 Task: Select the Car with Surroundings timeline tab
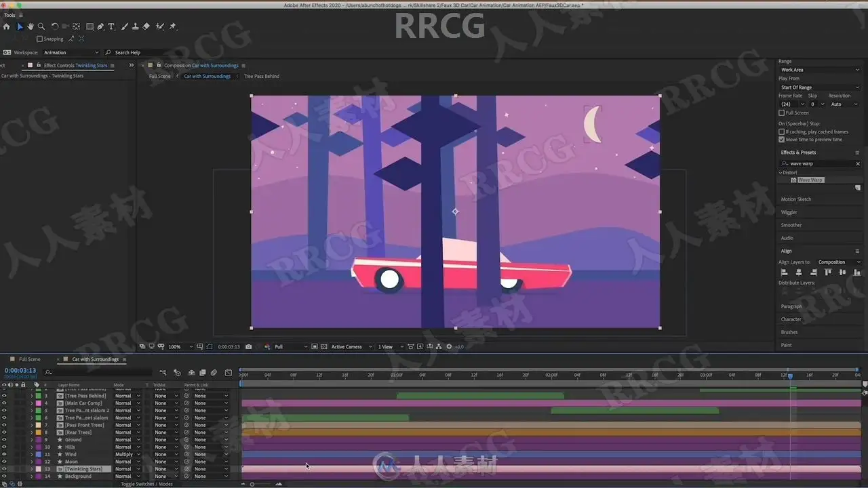95,359
